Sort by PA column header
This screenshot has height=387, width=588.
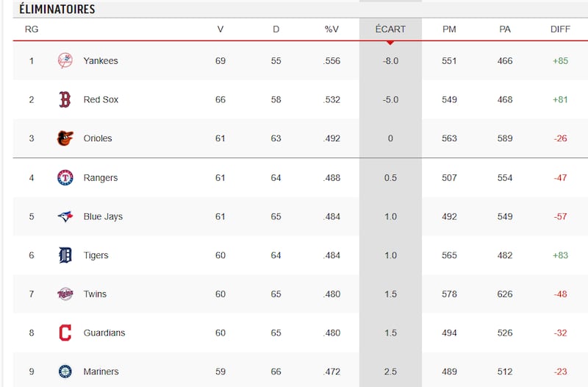pyautogui.click(x=505, y=29)
